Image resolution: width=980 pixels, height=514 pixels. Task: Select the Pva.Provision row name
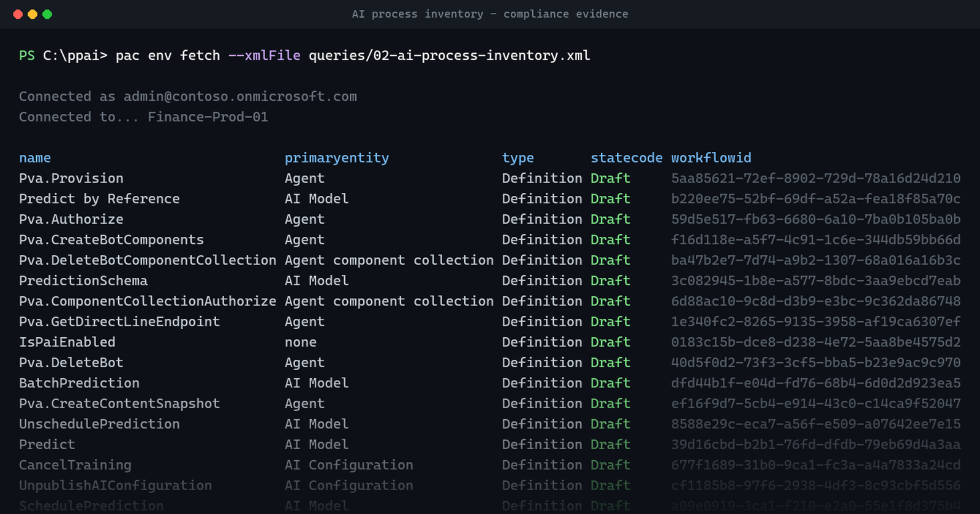tap(71, 179)
